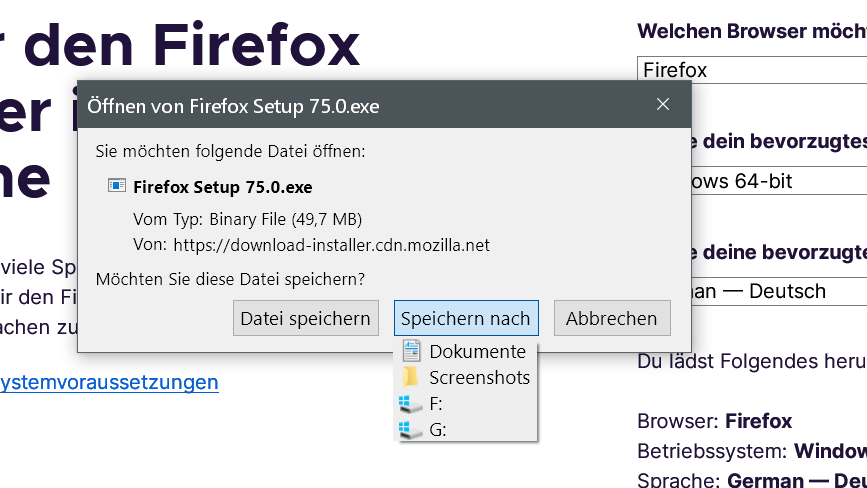The width and height of the screenshot is (867, 488).
Task: Click the download-installer.cdn.mozilla.net source URL
Action: pyautogui.click(x=331, y=244)
